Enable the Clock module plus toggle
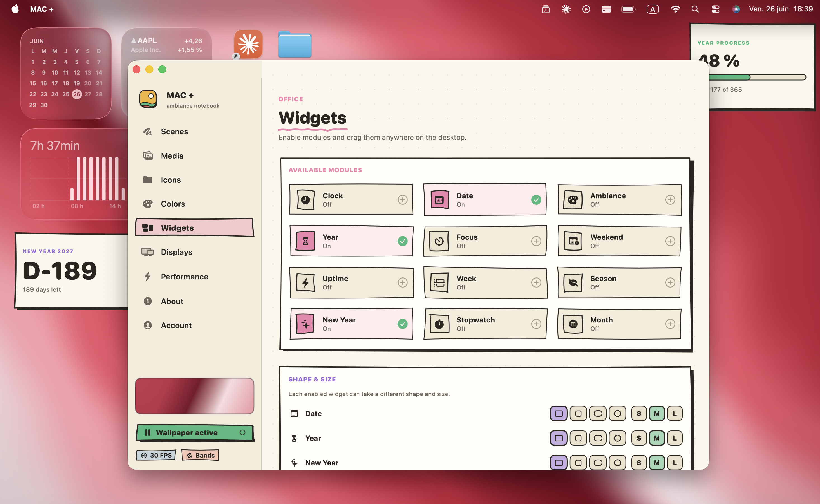 402,199
